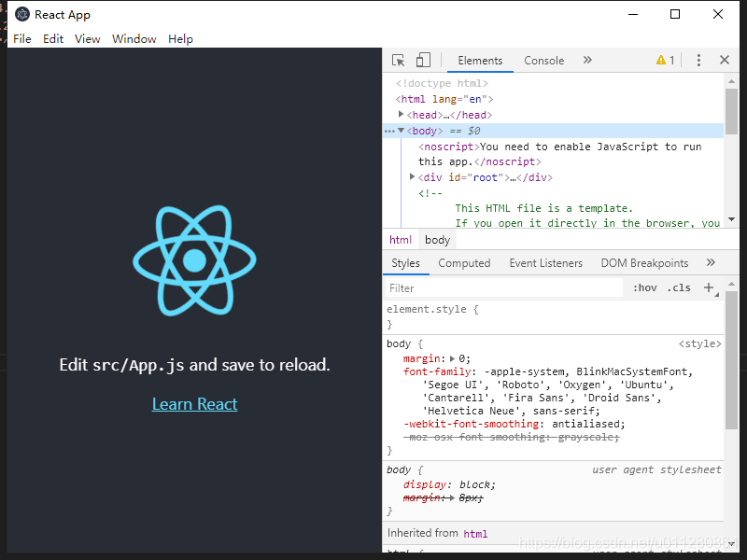747x560 pixels.
Task: Click the Styles pane scrollbar thumb
Action: click(x=731, y=359)
